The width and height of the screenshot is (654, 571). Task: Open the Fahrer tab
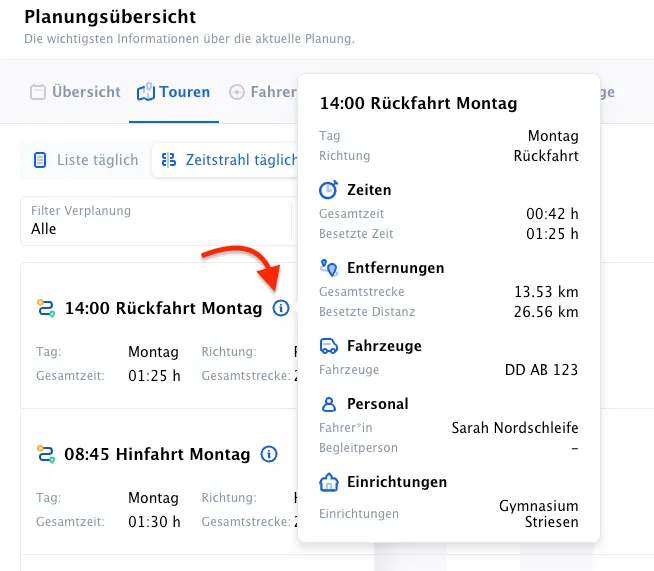point(263,92)
